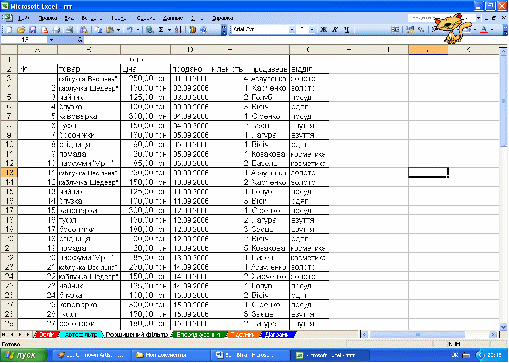Screen dimensions: 509x363
Task: Click the vertical scrollbar down arrow
Action: pyautogui.click(x=503, y=327)
